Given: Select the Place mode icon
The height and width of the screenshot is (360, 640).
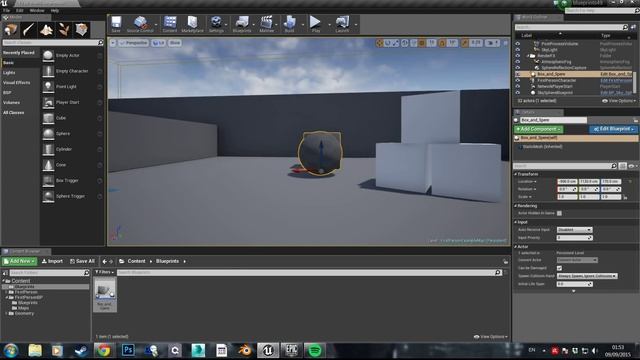Looking at the screenshot, I should click(11, 29).
